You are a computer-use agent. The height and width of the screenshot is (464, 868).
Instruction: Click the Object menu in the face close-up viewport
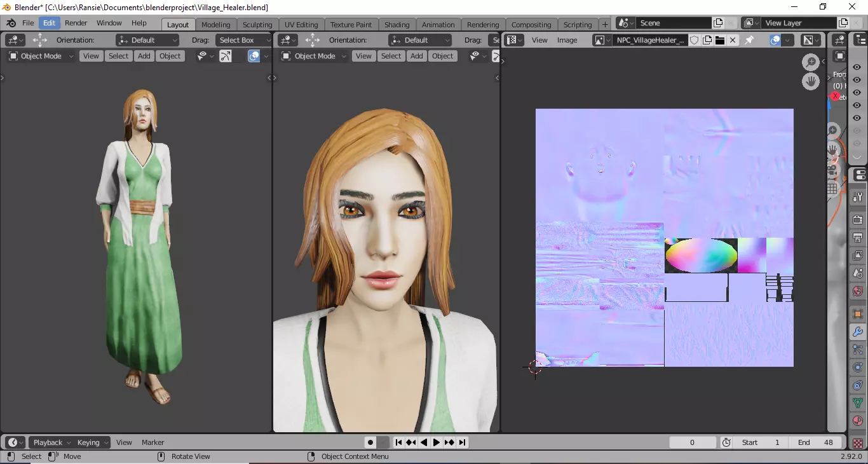coord(443,56)
